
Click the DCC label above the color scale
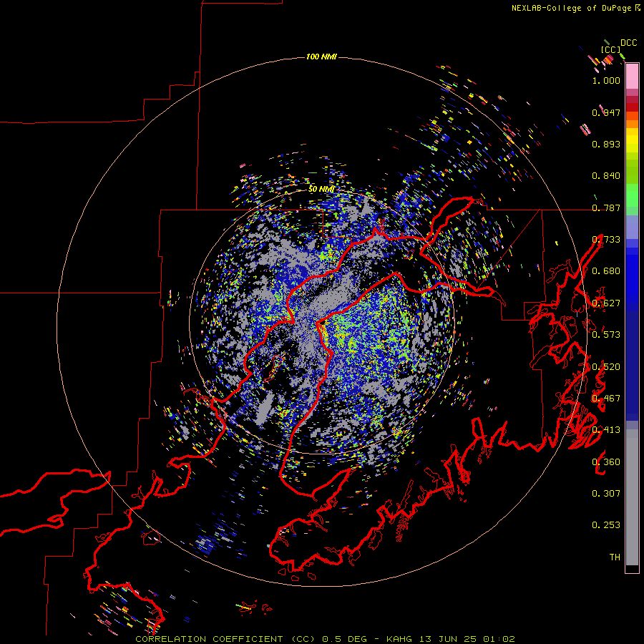pyautogui.click(x=629, y=43)
